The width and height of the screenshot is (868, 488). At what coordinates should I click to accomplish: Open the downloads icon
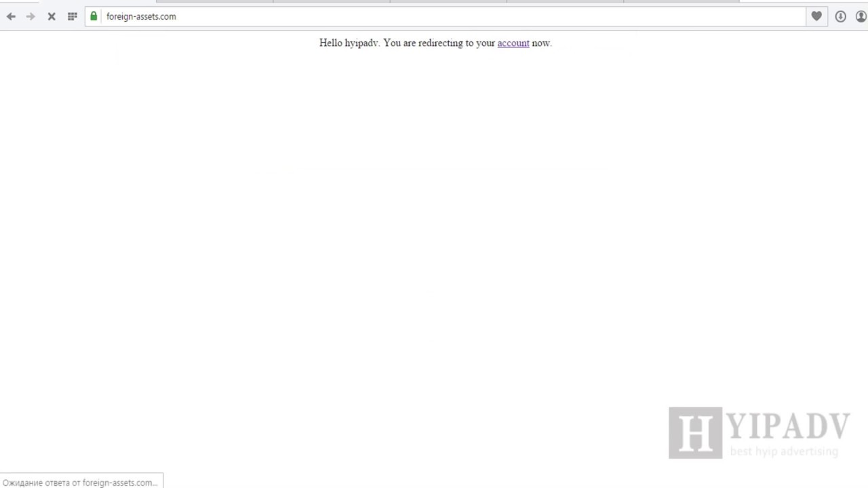click(x=841, y=16)
